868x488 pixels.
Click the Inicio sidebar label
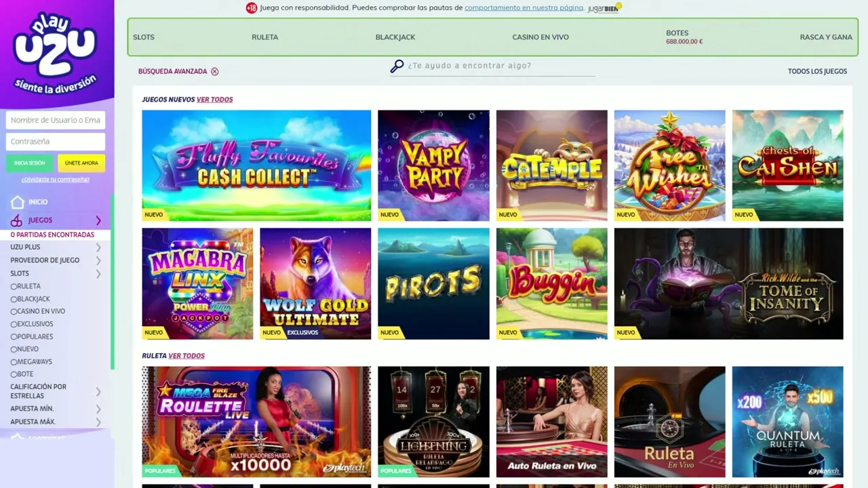[x=38, y=202]
